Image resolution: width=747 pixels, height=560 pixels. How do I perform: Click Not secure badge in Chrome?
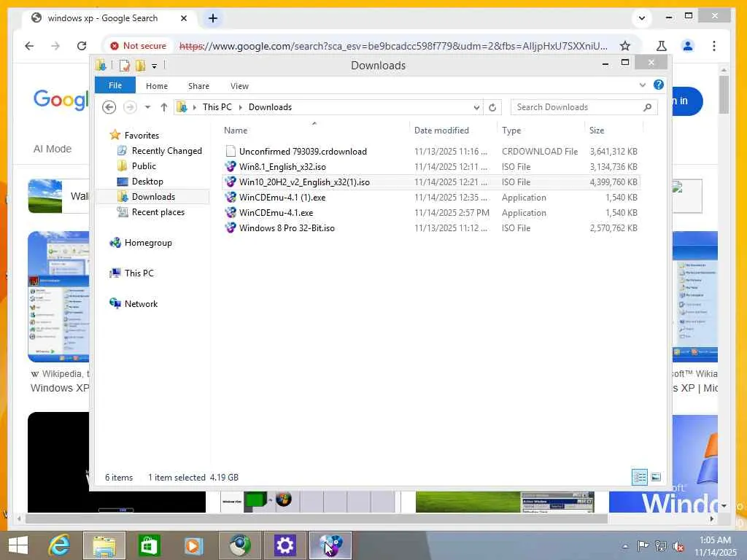(138, 46)
